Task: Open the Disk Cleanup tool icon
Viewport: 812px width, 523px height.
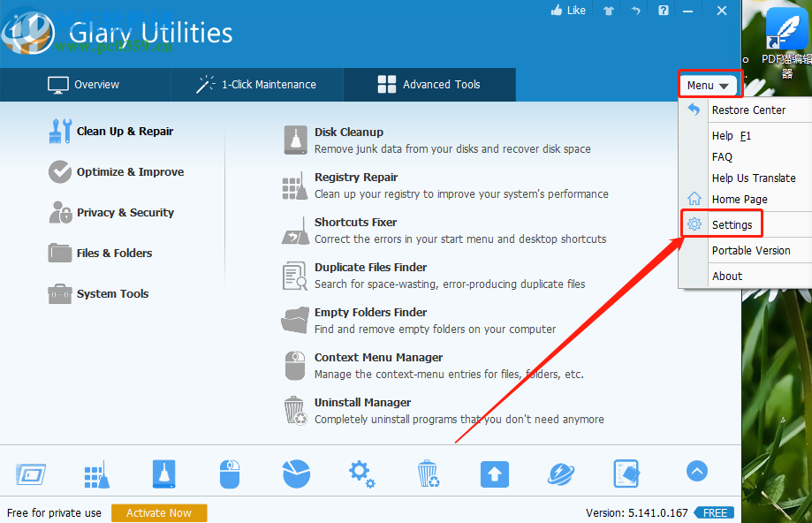Action: pos(295,140)
